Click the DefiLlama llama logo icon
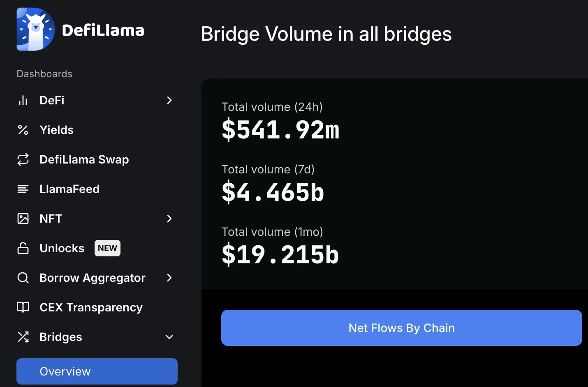 [x=35, y=29]
